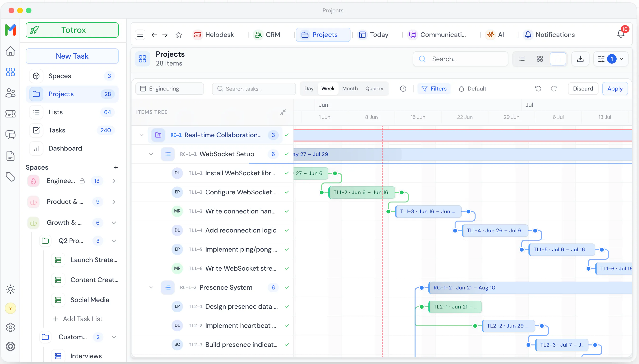This screenshot has height=364, width=639.
Task: Click Add Task List
Action: point(77,319)
